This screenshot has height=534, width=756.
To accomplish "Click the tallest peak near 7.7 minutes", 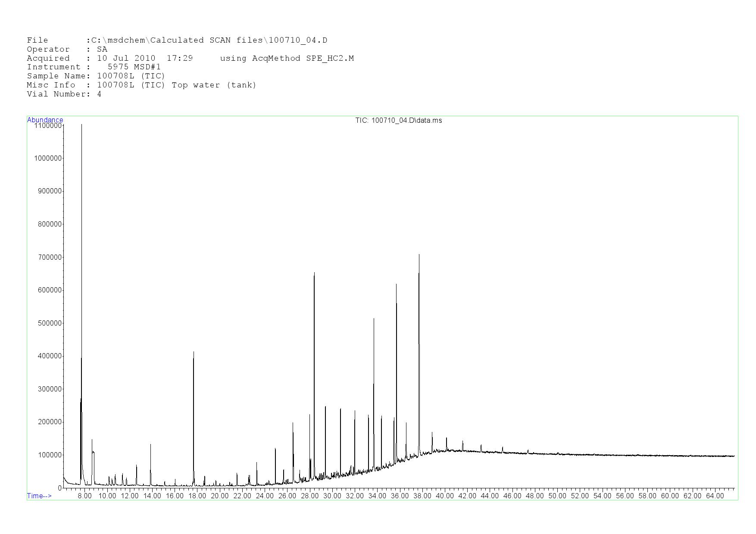I will tap(81, 126).
